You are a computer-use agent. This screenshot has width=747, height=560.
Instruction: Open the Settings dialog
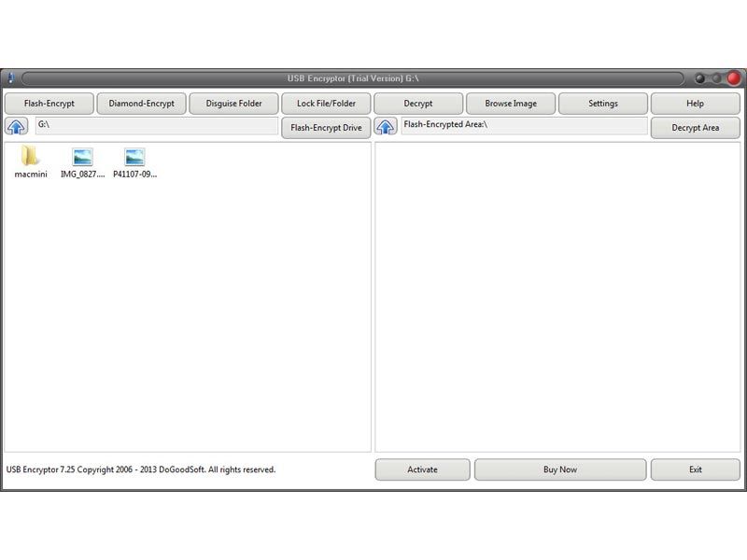click(603, 104)
